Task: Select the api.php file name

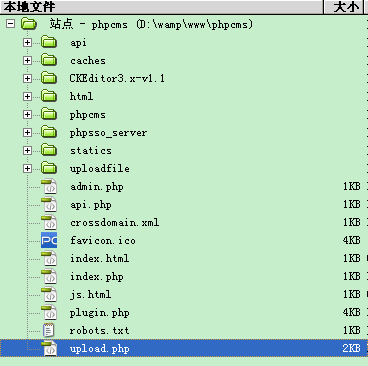Action: coord(91,205)
